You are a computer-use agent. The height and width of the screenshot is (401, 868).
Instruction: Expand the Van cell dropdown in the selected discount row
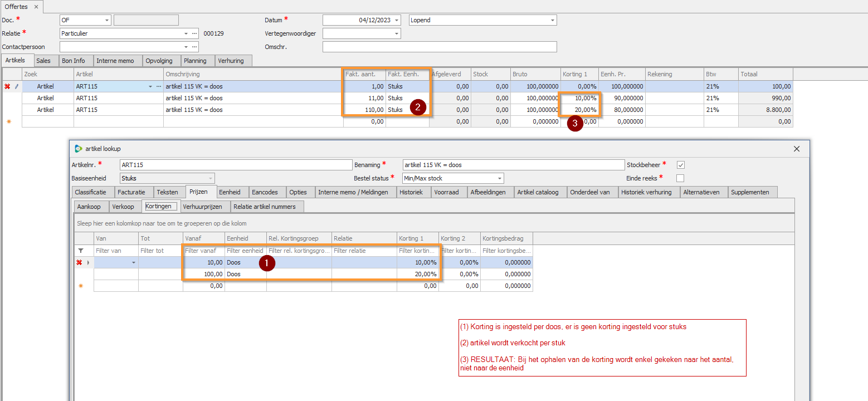(133, 262)
